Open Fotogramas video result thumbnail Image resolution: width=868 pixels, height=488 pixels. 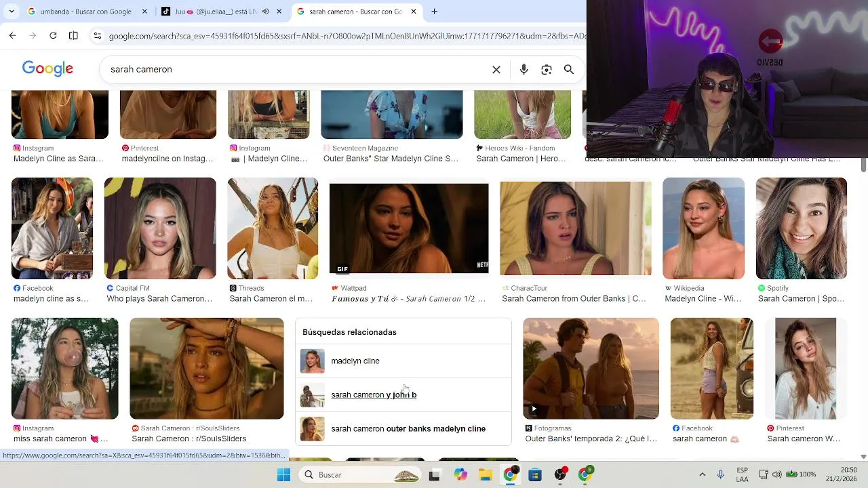[591, 369]
